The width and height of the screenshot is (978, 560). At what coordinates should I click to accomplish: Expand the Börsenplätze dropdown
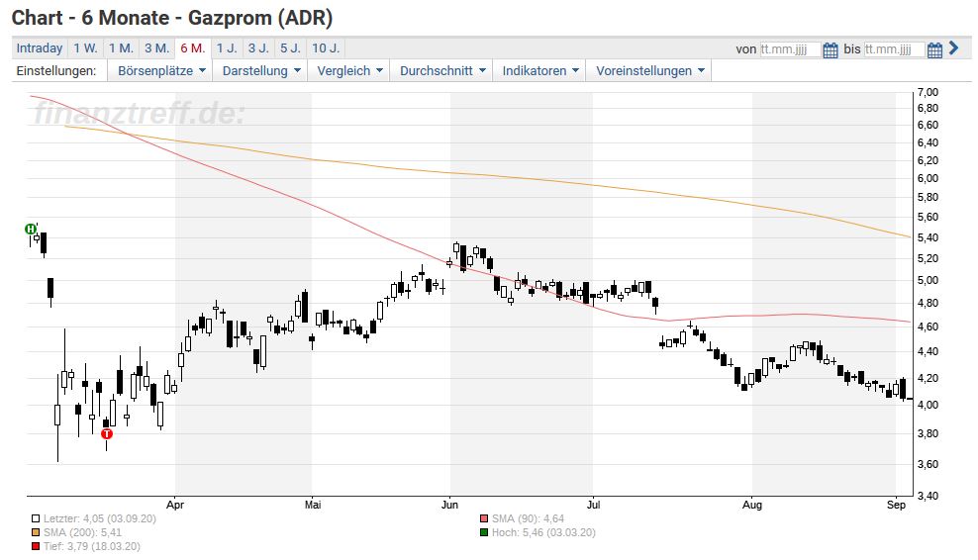[x=161, y=70]
